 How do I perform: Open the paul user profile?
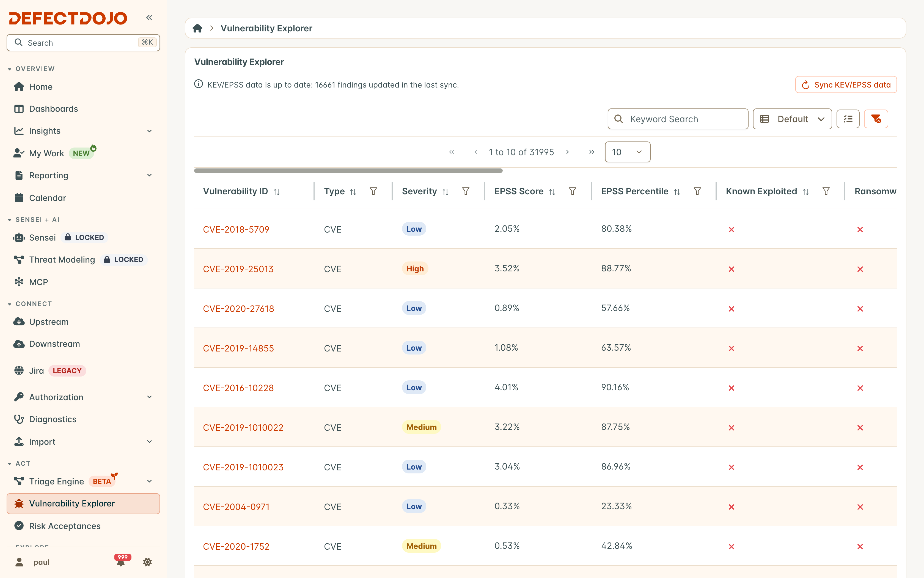[x=33, y=562]
